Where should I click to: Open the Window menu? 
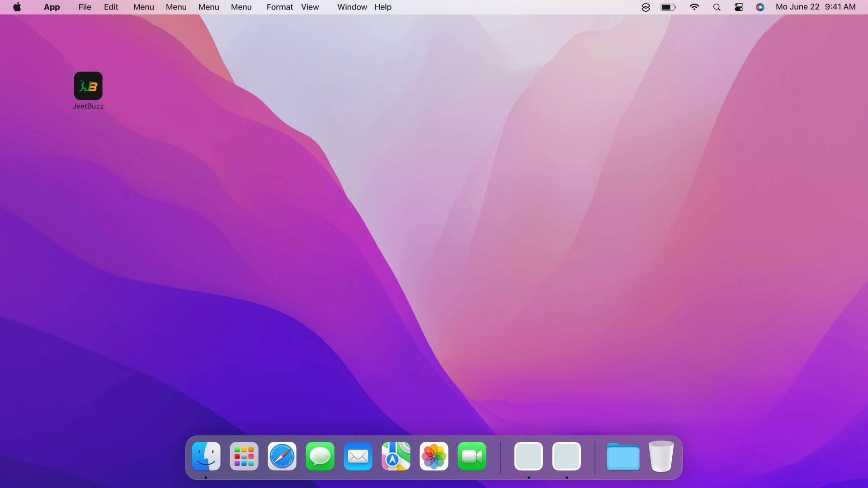pyautogui.click(x=352, y=7)
